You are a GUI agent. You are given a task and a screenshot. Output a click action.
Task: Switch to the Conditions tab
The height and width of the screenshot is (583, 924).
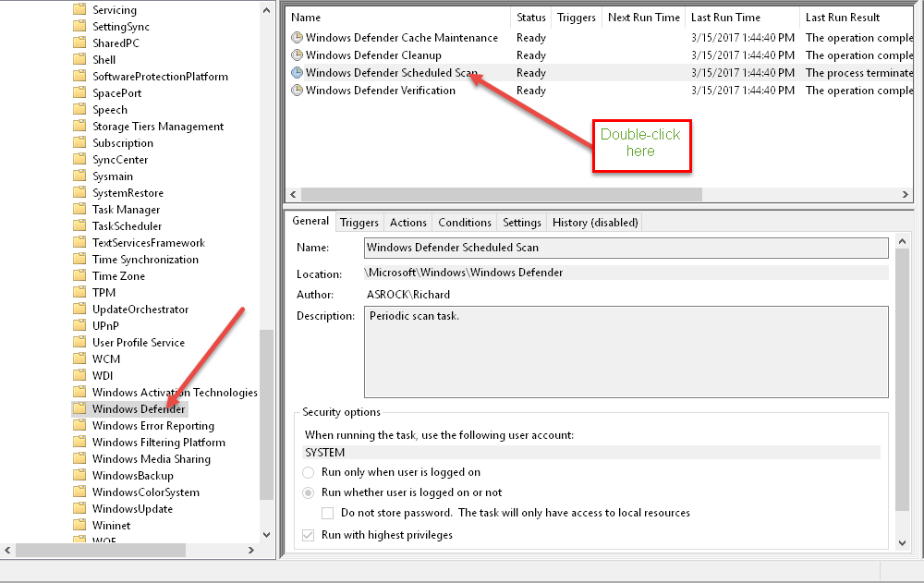(x=465, y=223)
